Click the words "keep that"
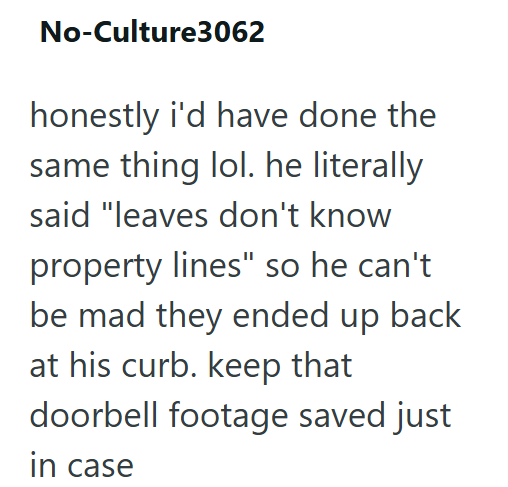Screen dimensions: 508x487 [x=280, y=366]
